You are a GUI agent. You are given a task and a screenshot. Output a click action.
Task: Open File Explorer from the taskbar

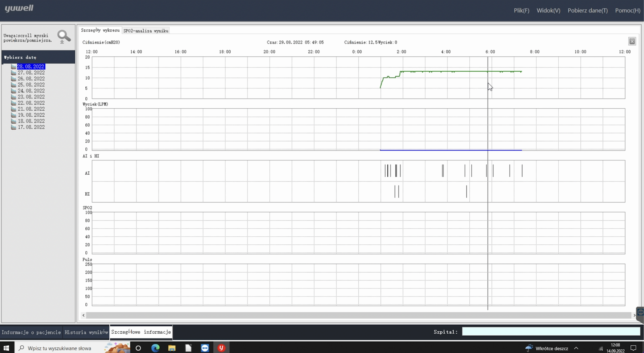click(172, 348)
